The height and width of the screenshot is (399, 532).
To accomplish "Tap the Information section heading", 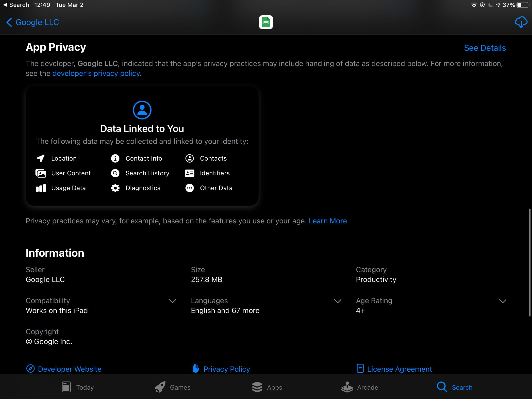I will [55, 253].
